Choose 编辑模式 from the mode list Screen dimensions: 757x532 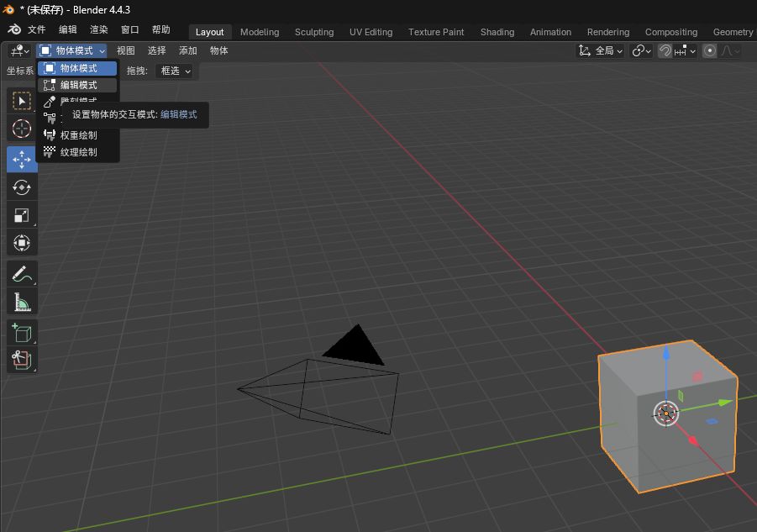click(78, 85)
